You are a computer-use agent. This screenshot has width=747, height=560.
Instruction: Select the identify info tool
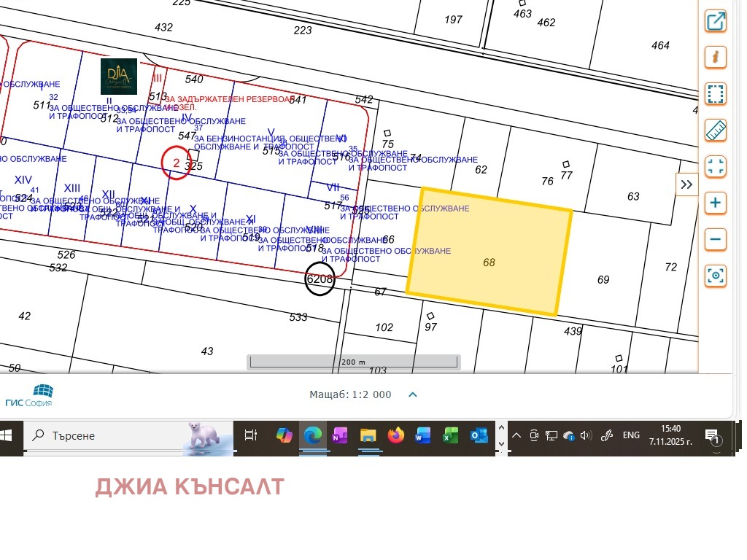[715, 58]
